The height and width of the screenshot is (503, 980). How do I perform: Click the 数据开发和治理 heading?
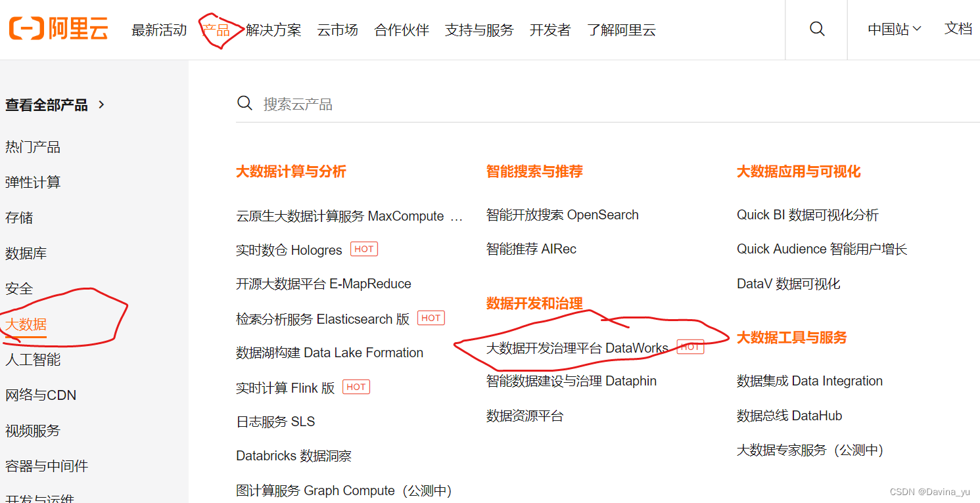tap(534, 303)
